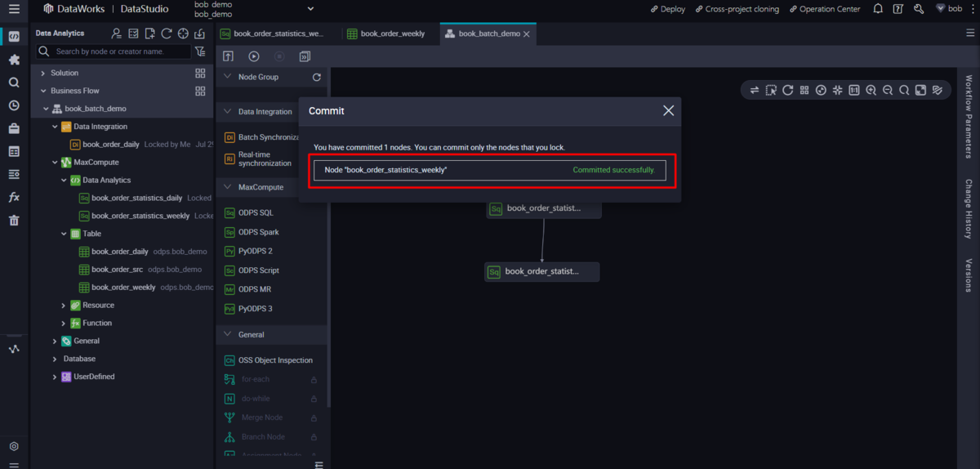This screenshot has width=980, height=469.
Task: Click the Cross-project cloning link
Action: coord(737,9)
